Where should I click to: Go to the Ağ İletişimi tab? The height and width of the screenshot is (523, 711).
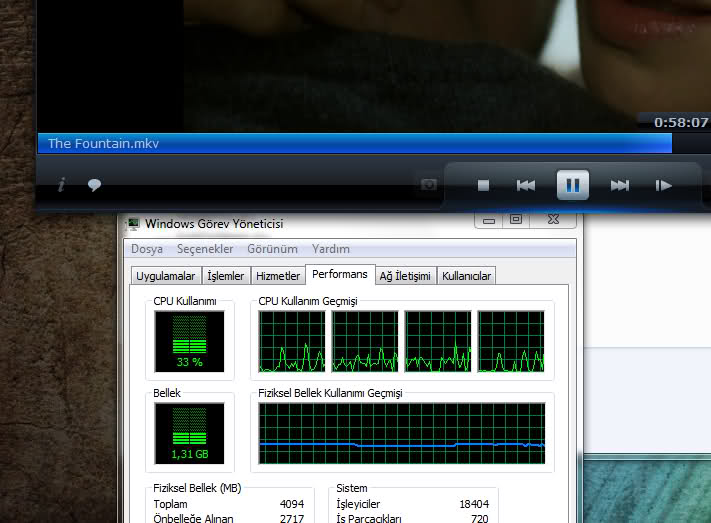tap(405, 276)
